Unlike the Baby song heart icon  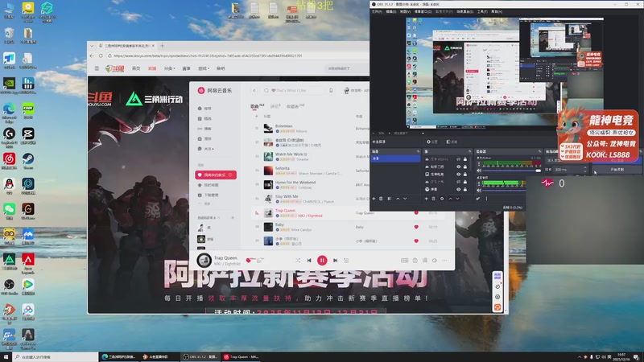coord(416,227)
